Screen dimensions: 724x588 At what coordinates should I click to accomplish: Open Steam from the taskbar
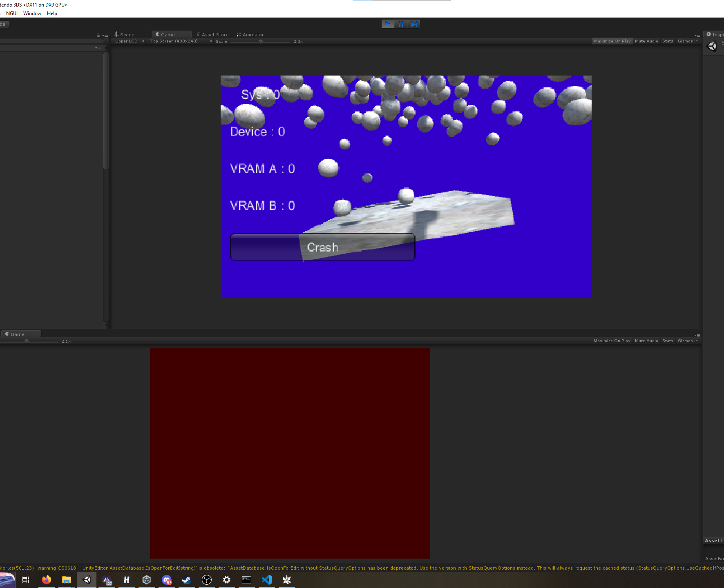tap(186, 580)
